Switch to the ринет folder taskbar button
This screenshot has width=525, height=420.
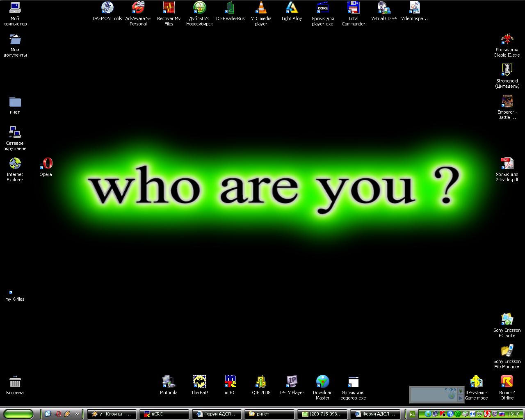coord(269,414)
